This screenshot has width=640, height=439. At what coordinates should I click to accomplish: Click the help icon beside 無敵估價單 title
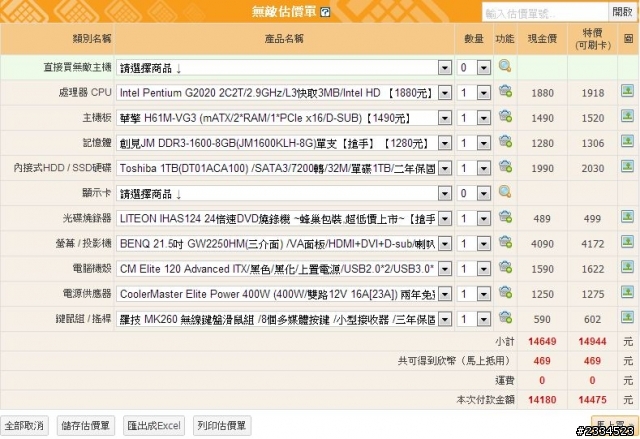tap(325, 12)
